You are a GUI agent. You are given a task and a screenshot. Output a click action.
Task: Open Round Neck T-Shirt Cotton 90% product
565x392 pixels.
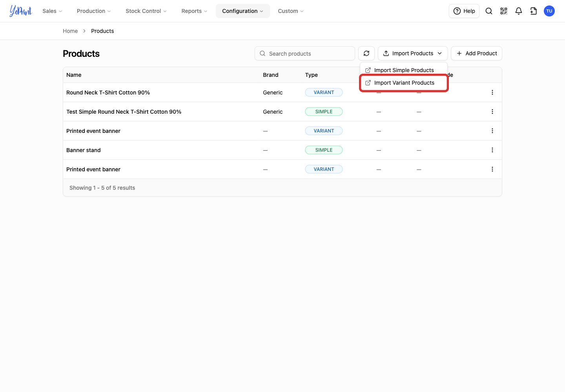click(x=108, y=93)
